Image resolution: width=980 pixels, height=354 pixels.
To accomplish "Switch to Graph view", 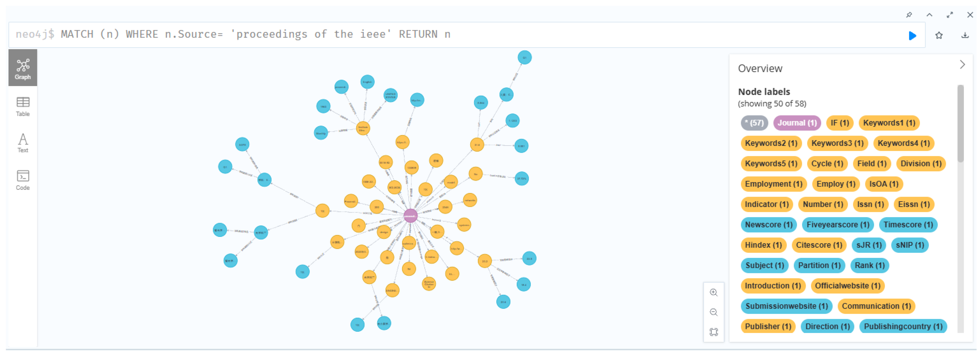I will click(23, 69).
